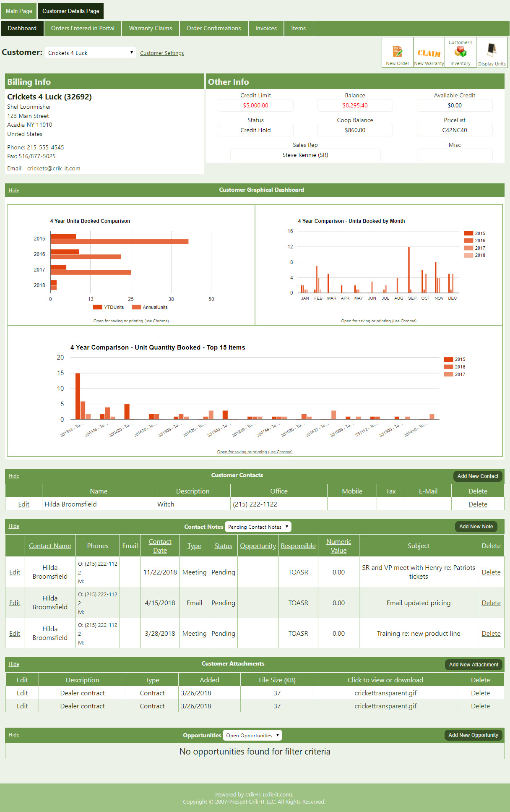Sort notes by Opportunity column
The height and width of the screenshot is (812, 510).
(258, 546)
